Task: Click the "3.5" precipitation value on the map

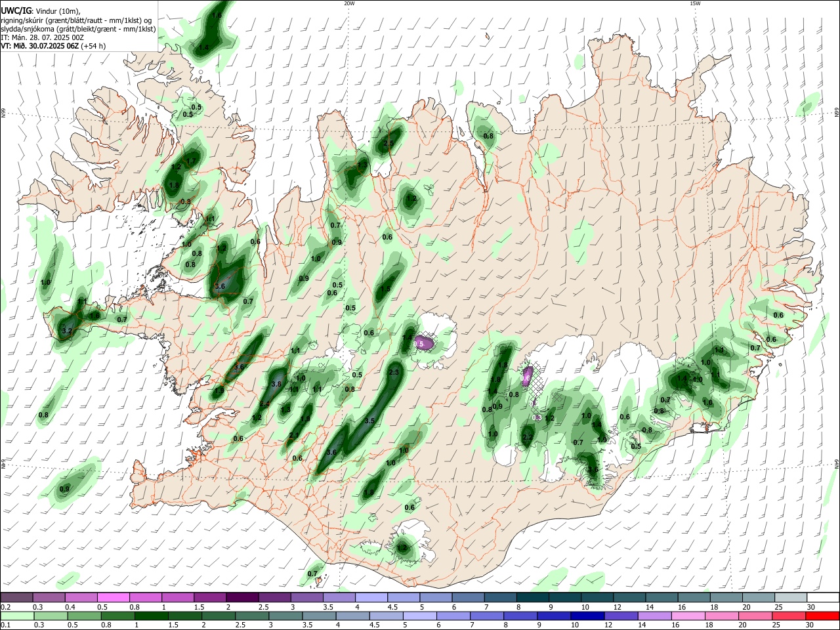Action: tap(369, 421)
